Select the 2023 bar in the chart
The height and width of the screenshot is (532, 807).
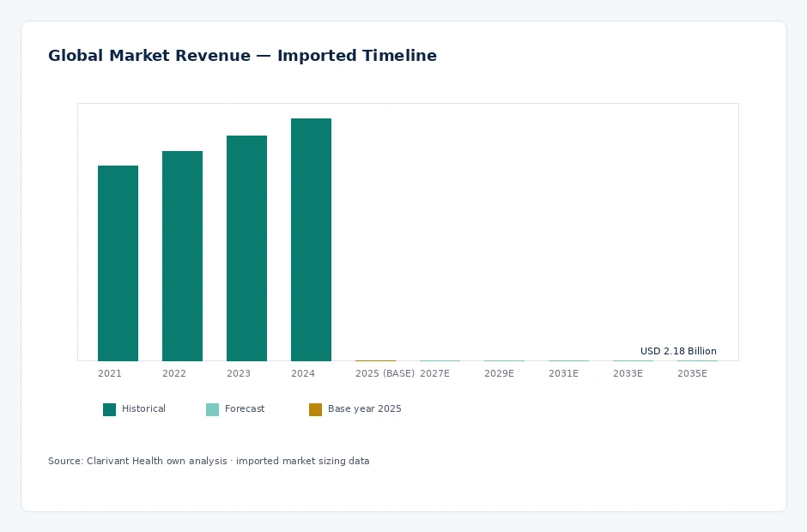[246, 249]
